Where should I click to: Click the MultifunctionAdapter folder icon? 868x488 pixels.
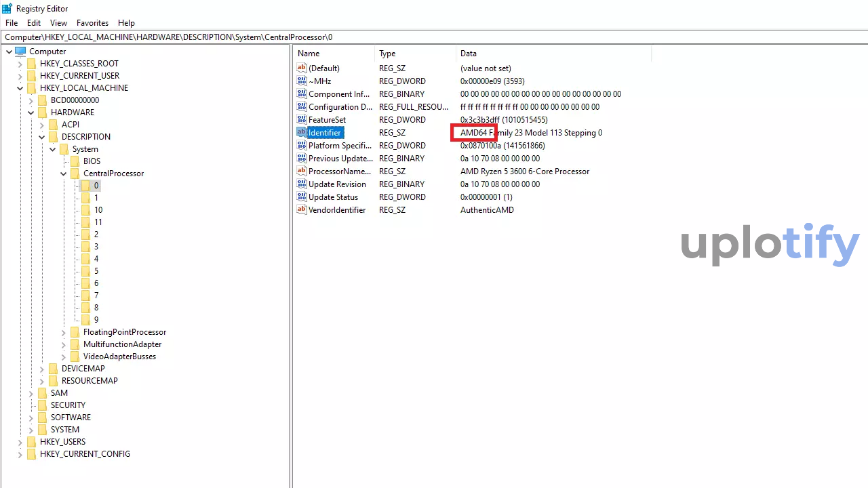[75, 344]
